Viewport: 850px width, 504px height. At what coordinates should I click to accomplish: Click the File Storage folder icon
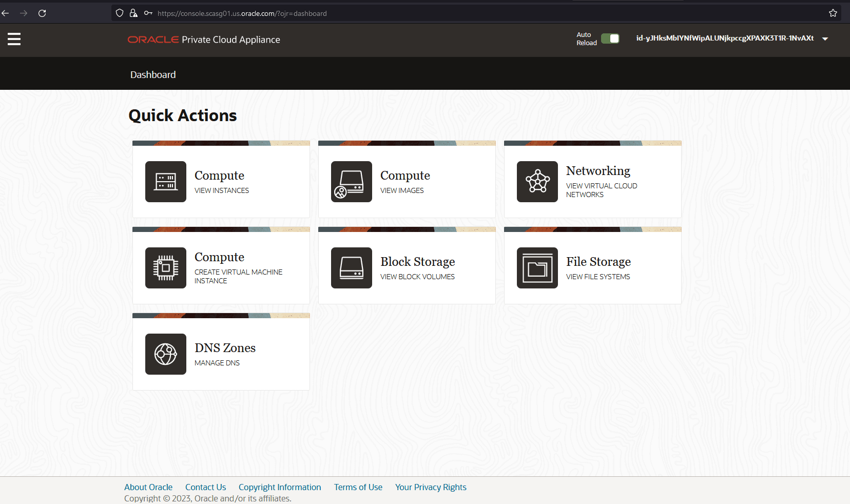pyautogui.click(x=537, y=268)
